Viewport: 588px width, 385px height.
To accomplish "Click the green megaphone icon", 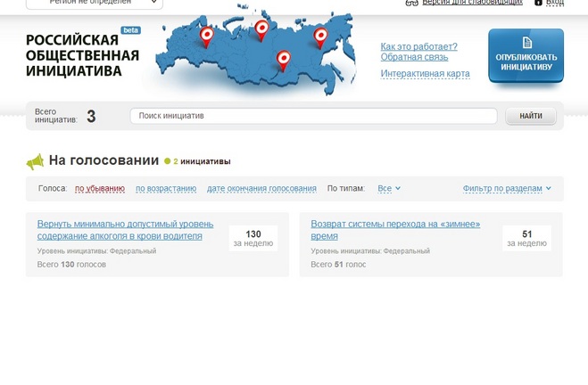I will click(x=36, y=162).
